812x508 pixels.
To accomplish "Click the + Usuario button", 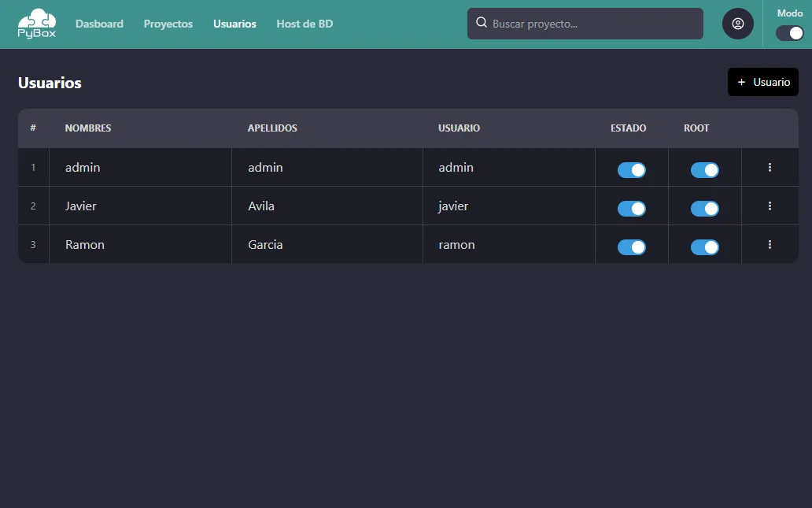I will (762, 82).
